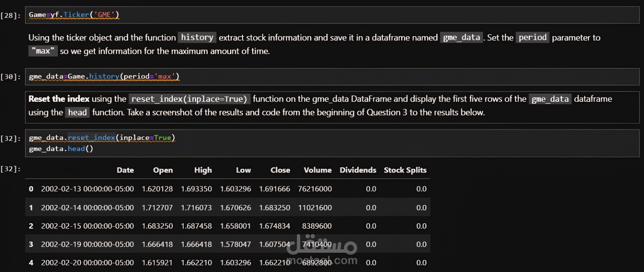Click the Volume value 11021600
Image resolution: width=644 pixels, height=272 pixels.
point(315,208)
